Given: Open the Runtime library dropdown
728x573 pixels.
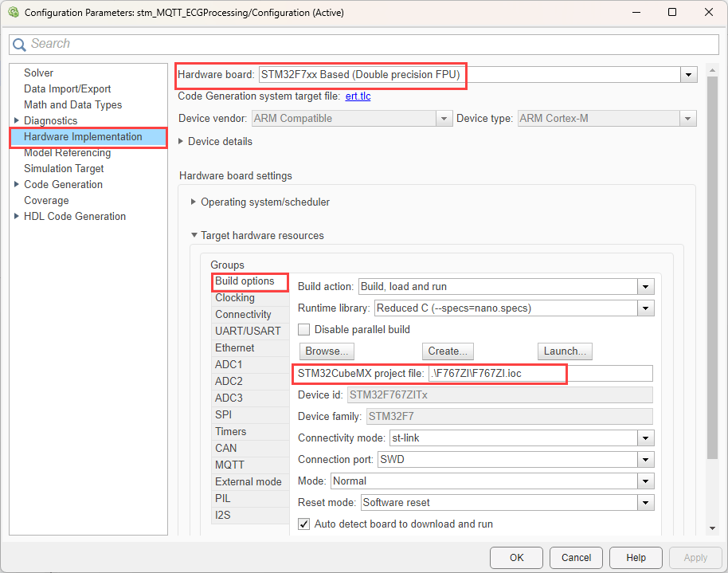Looking at the screenshot, I should pos(645,308).
